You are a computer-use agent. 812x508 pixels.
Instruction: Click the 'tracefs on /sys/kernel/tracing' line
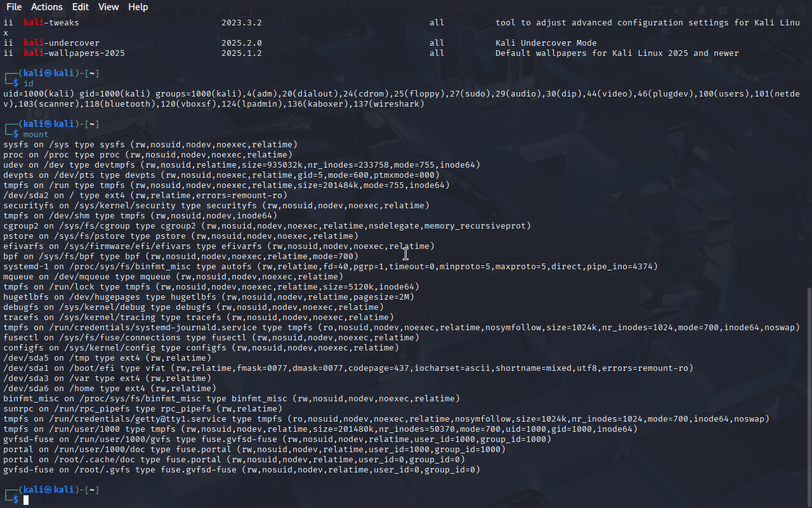[x=199, y=317]
